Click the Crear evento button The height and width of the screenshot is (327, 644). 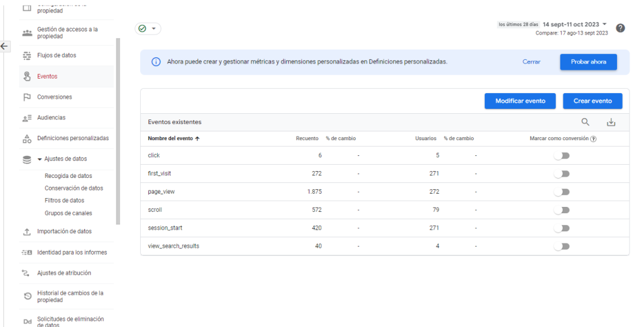(x=592, y=101)
